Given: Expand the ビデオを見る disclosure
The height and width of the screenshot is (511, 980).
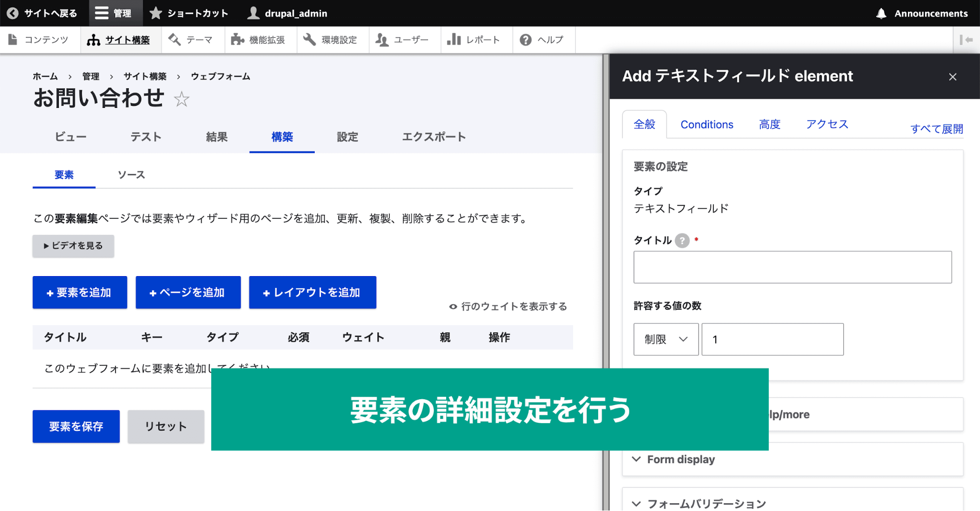Looking at the screenshot, I should 73,246.
